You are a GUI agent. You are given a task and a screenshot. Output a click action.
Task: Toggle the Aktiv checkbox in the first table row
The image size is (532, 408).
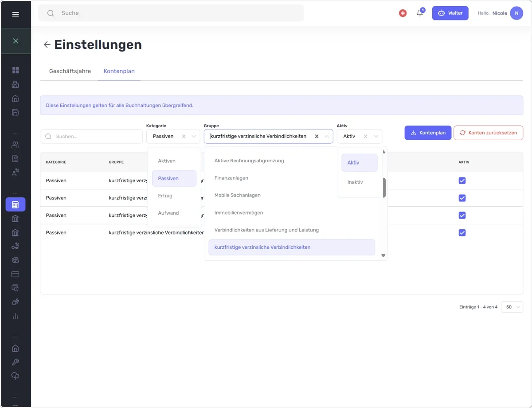point(462,180)
